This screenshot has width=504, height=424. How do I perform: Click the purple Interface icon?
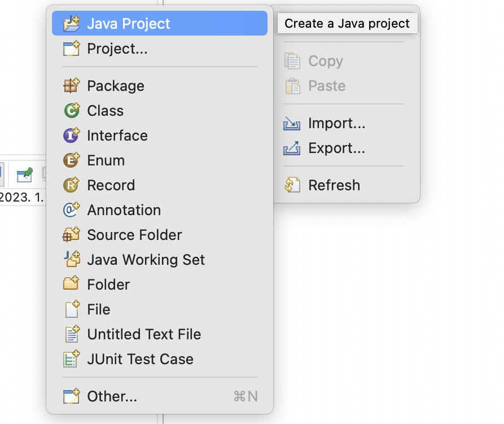[72, 135]
